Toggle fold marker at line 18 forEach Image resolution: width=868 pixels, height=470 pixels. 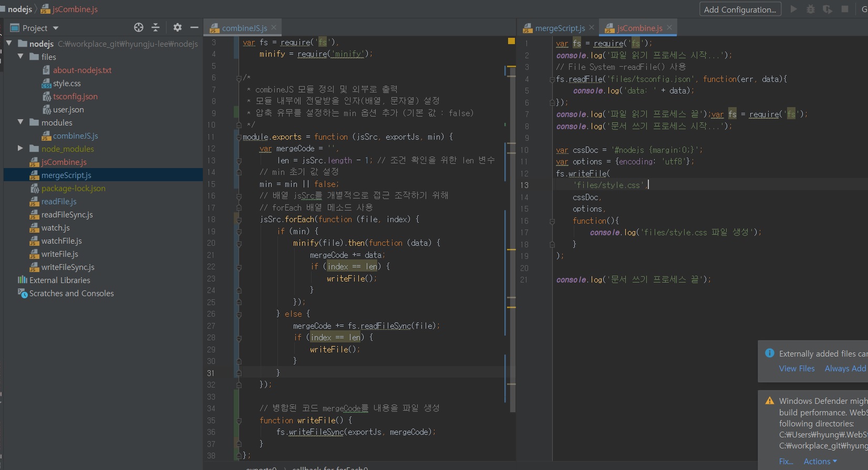tap(239, 220)
